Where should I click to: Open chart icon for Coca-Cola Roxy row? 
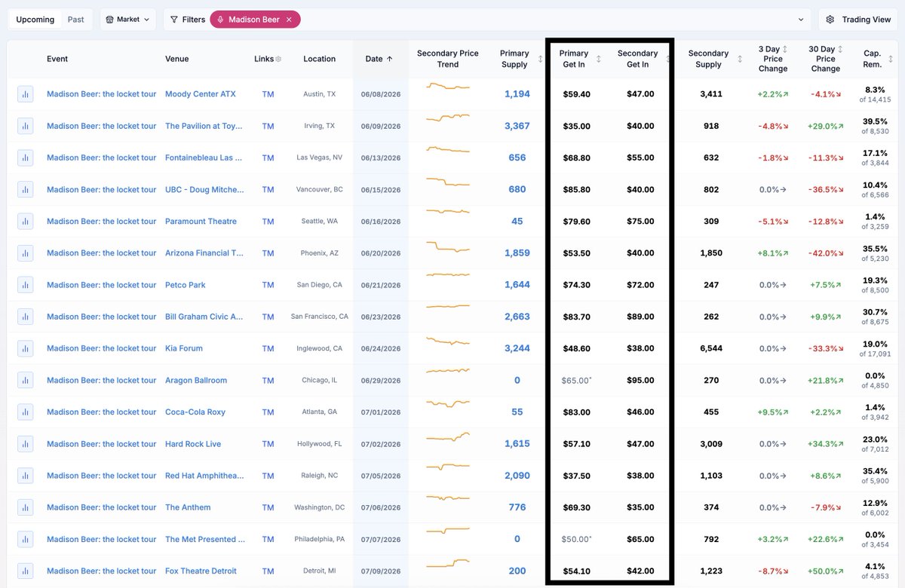click(x=26, y=412)
